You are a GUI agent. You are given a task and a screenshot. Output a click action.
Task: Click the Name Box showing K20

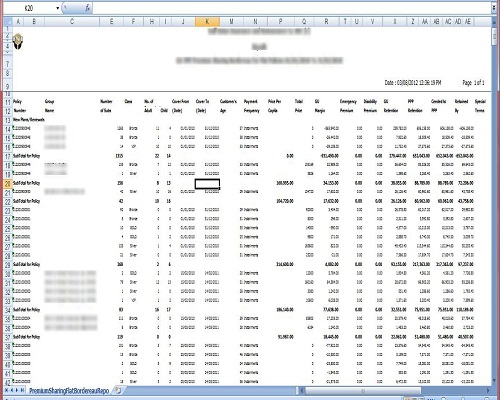29,8
